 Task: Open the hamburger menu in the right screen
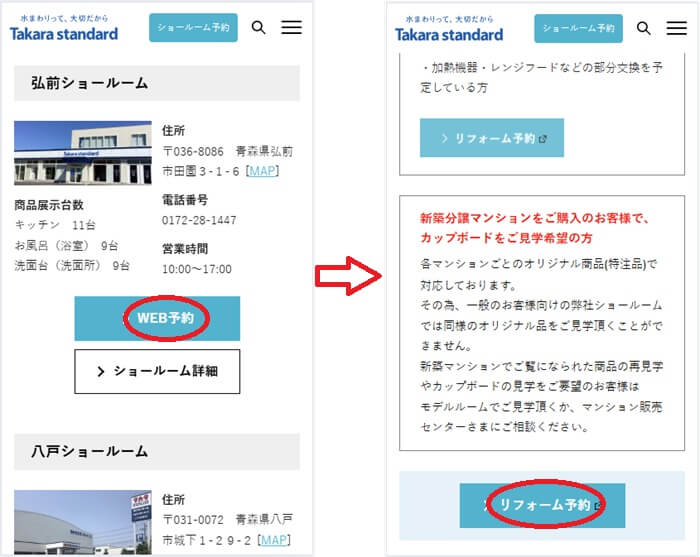(x=677, y=28)
